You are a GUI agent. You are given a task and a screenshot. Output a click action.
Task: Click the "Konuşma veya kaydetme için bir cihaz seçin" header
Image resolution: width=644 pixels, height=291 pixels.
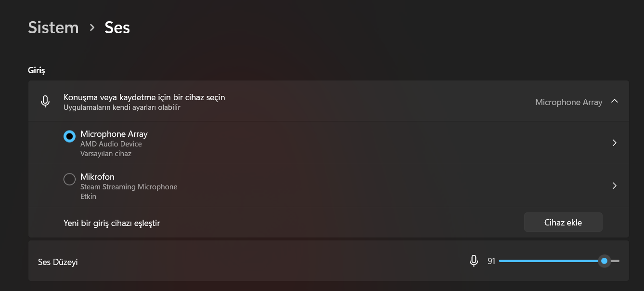point(144,97)
